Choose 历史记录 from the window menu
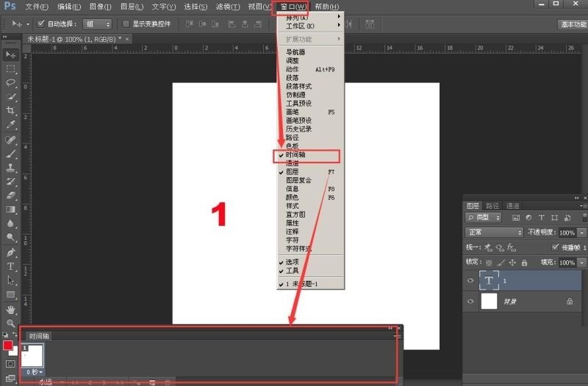The image size is (588, 386). click(298, 129)
